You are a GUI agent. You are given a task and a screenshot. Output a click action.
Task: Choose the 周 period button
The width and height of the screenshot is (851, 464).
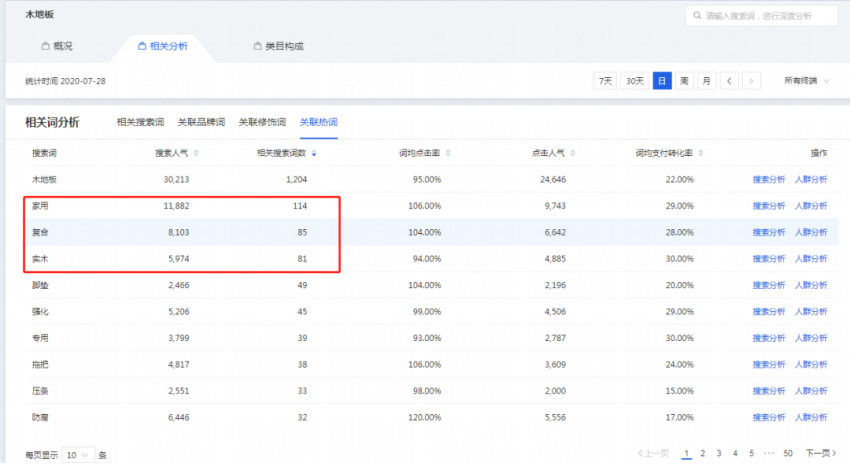[684, 81]
